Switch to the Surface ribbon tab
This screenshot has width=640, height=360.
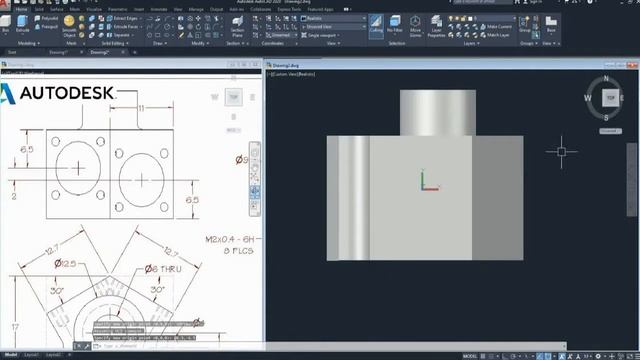tap(57, 9)
